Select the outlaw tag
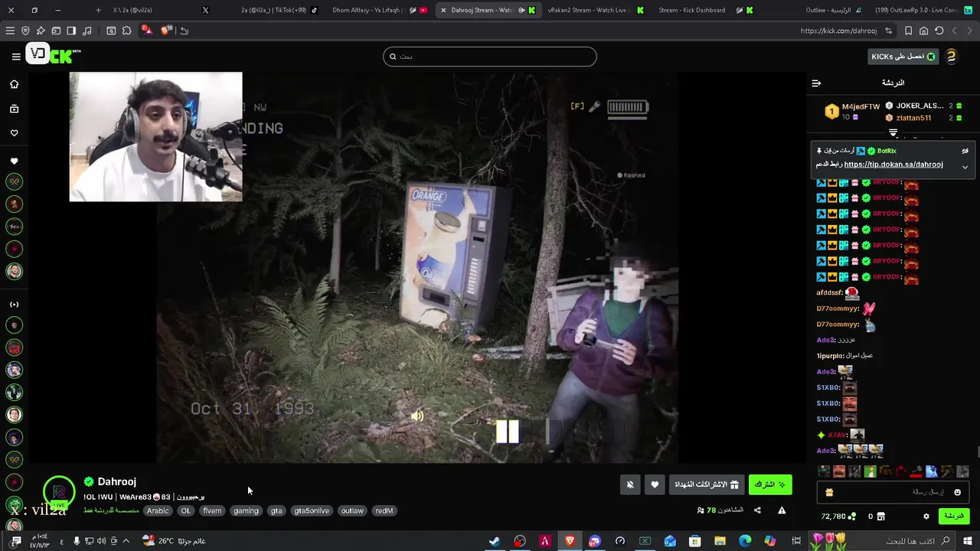980x551 pixels. click(x=352, y=510)
